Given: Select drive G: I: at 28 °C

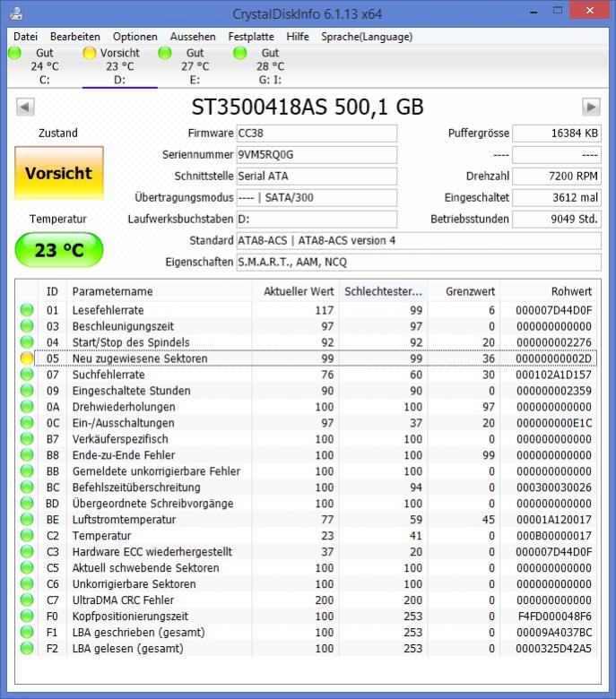Looking at the screenshot, I should click(270, 66).
